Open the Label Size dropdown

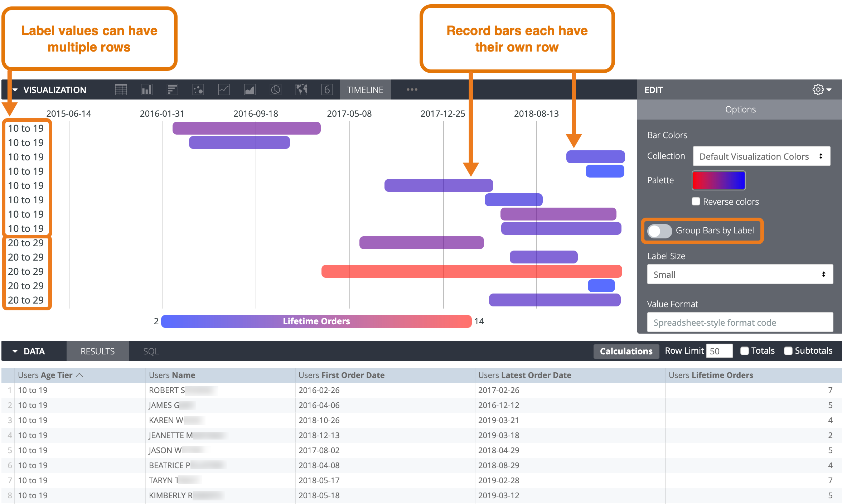[x=740, y=275]
